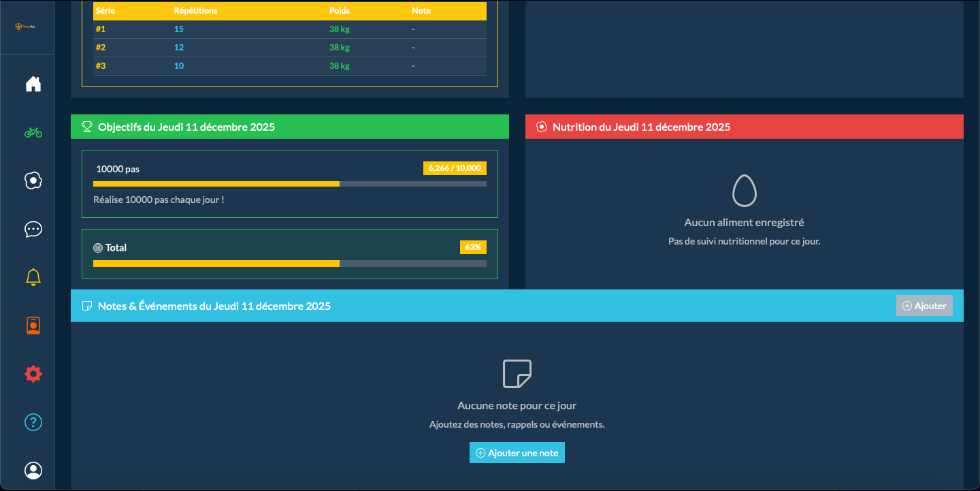Select set #1 row with 15 repetitions
Image resolution: width=980 pixels, height=491 pixels.
click(290, 29)
